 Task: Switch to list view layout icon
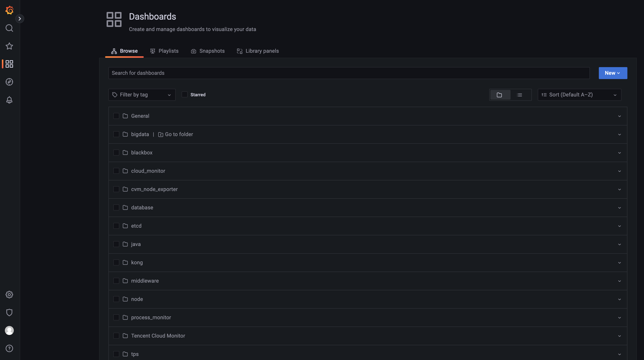[519, 95]
